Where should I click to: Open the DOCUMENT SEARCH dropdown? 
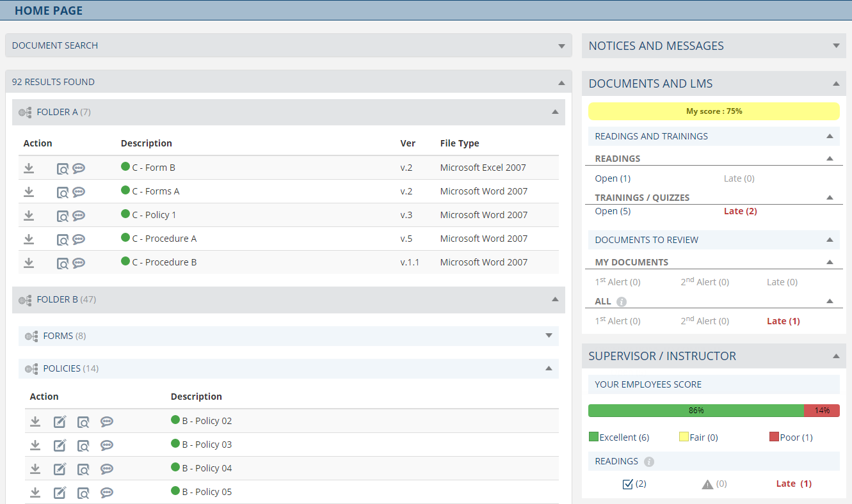point(561,45)
